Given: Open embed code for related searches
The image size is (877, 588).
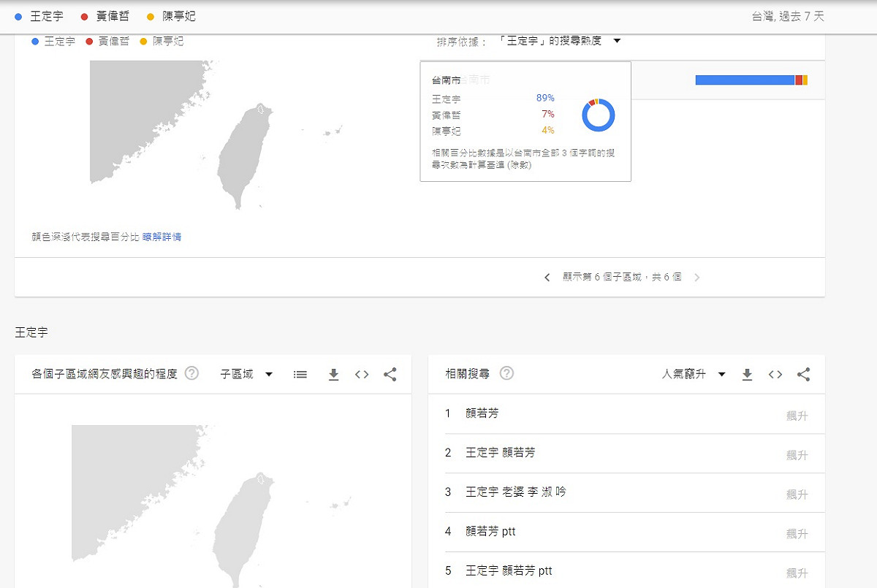Looking at the screenshot, I should 775,375.
